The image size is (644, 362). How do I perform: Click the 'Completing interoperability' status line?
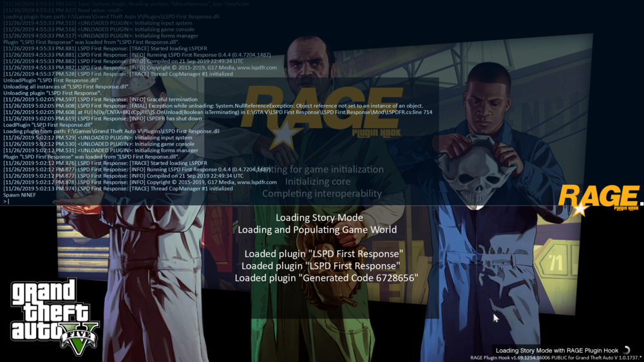(x=322, y=193)
